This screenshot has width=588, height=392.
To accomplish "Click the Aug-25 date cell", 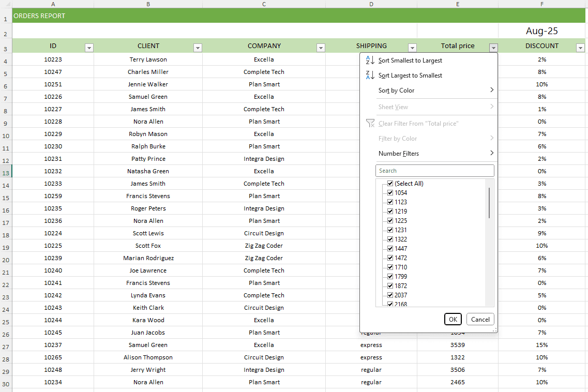I will coord(542,31).
